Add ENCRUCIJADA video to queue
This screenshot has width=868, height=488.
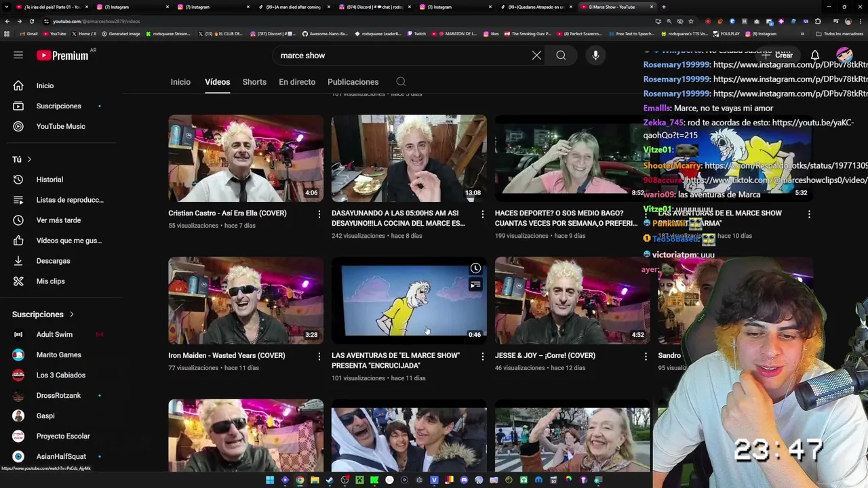pos(475,285)
